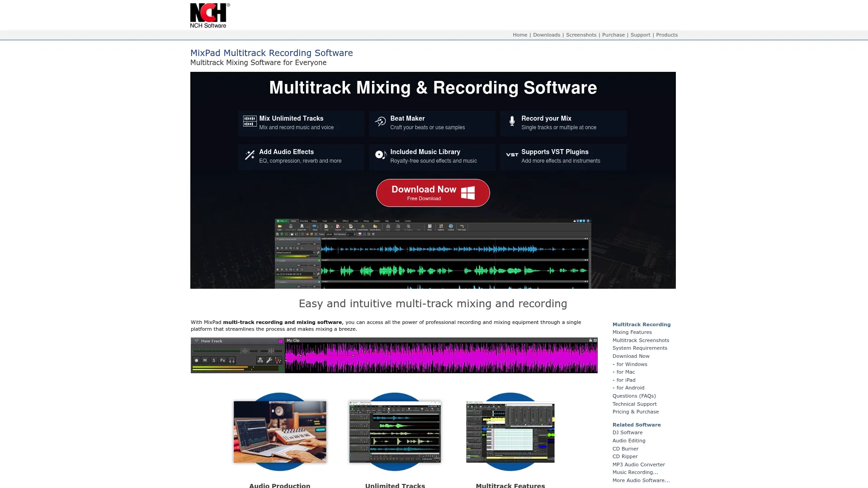Screen dimensions: 868x488
Task: Select the for Mac download link
Action: click(625, 372)
